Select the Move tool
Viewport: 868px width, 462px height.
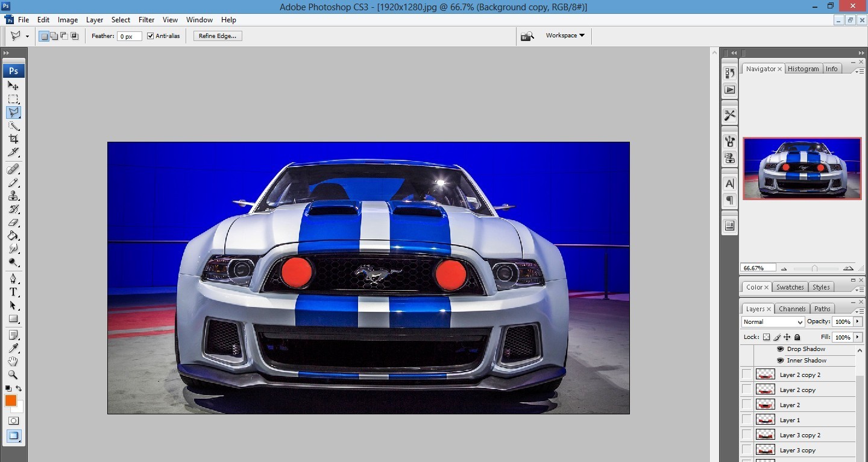tap(13, 86)
